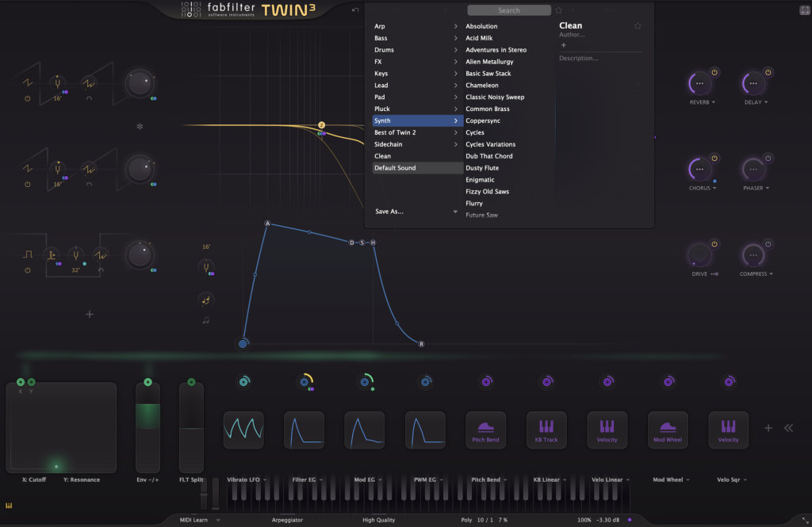Click the Mod Wheel modulation source slot
This screenshot has width=812, height=527.
668,430
